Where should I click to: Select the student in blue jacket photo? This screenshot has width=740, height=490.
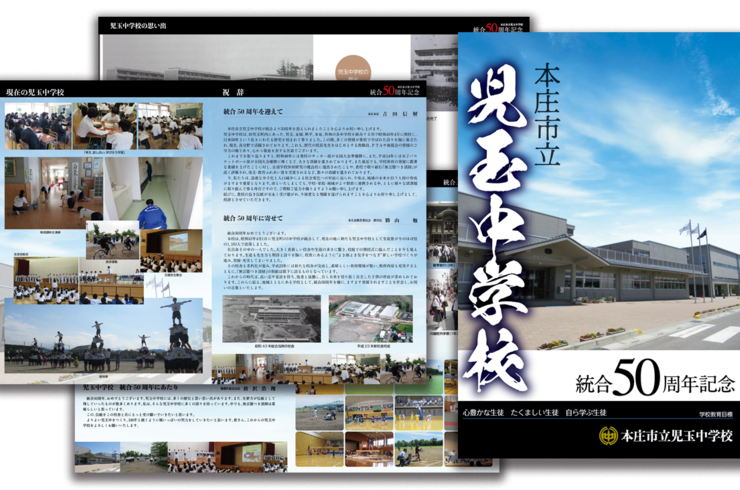(x=153, y=193)
